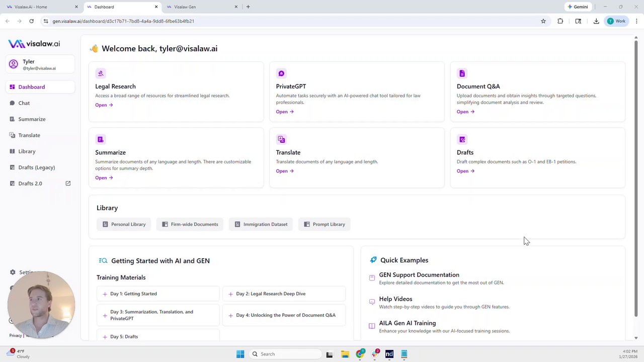Click the Settings gear icon in sidebar

(x=13, y=273)
